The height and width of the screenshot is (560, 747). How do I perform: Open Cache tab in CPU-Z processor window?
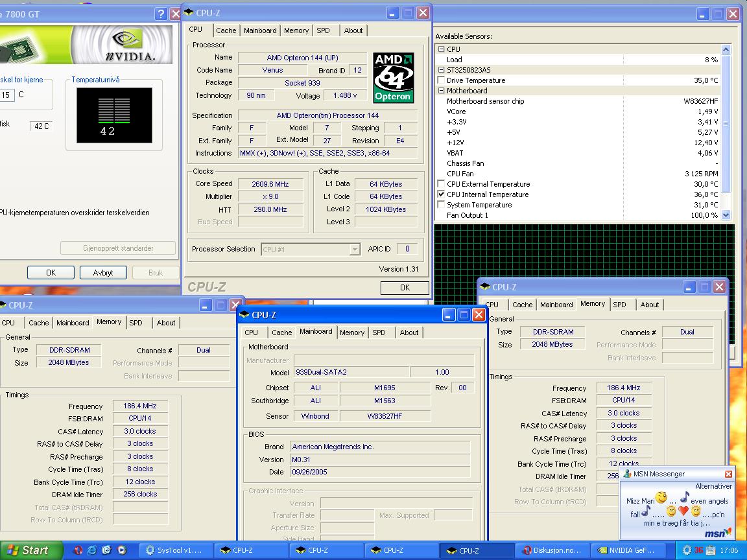tap(226, 30)
